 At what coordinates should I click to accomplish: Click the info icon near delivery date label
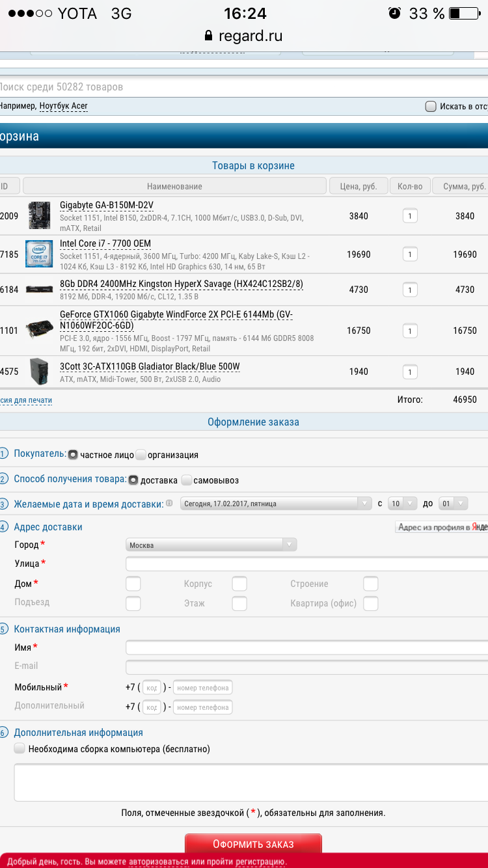point(169,503)
